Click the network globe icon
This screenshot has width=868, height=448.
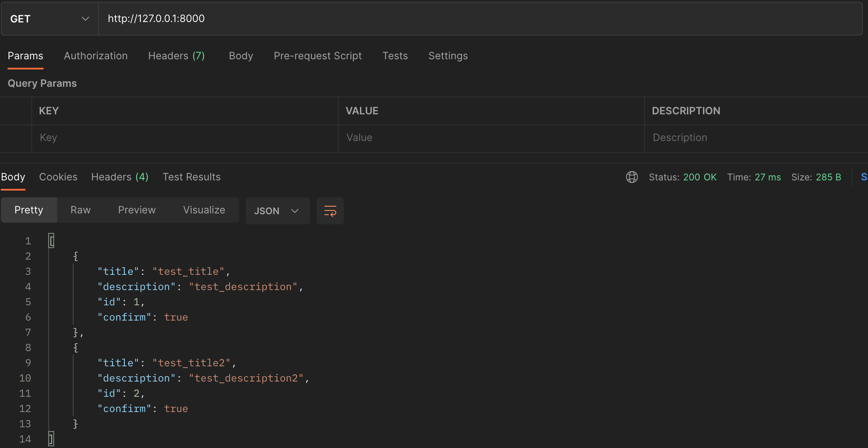(x=632, y=177)
